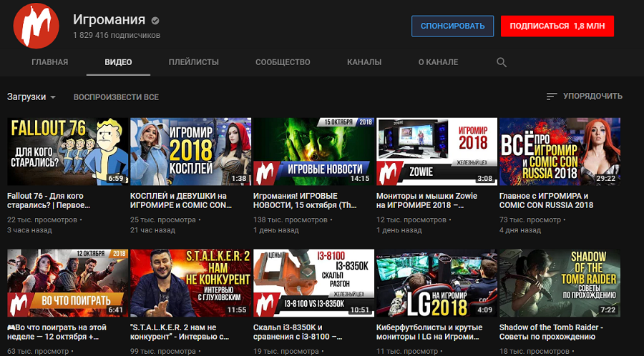Open the channel search magnifier icon
This screenshot has width=644, height=356.
coord(501,62)
